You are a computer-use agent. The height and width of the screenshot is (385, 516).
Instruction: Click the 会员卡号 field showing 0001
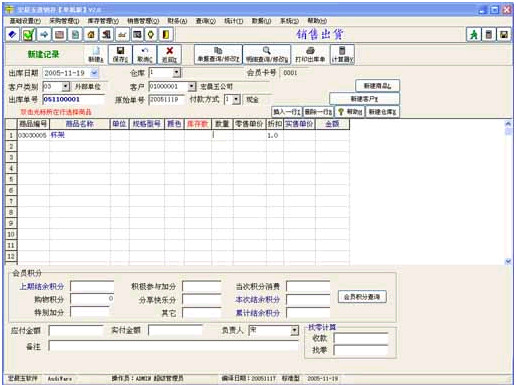pos(295,73)
